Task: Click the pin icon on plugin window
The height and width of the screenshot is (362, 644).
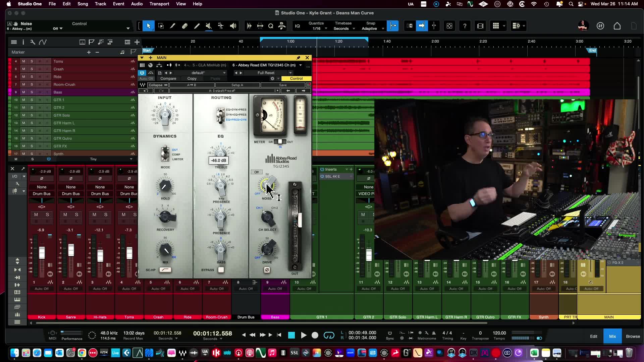Action: [298, 58]
